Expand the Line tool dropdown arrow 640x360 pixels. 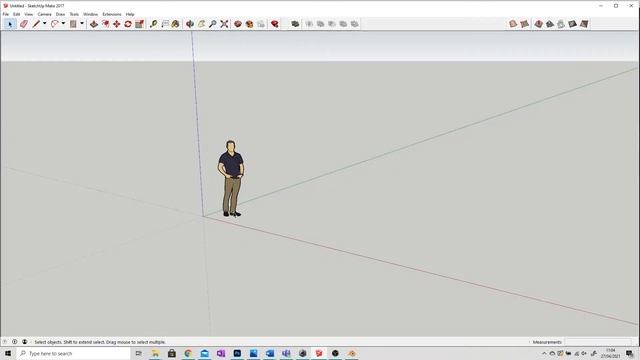tap(44, 24)
